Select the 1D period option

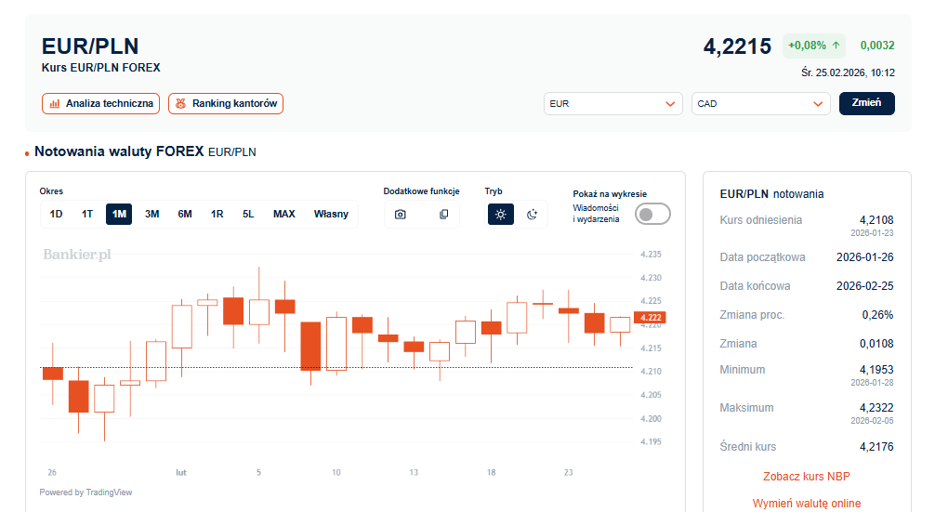tap(56, 214)
